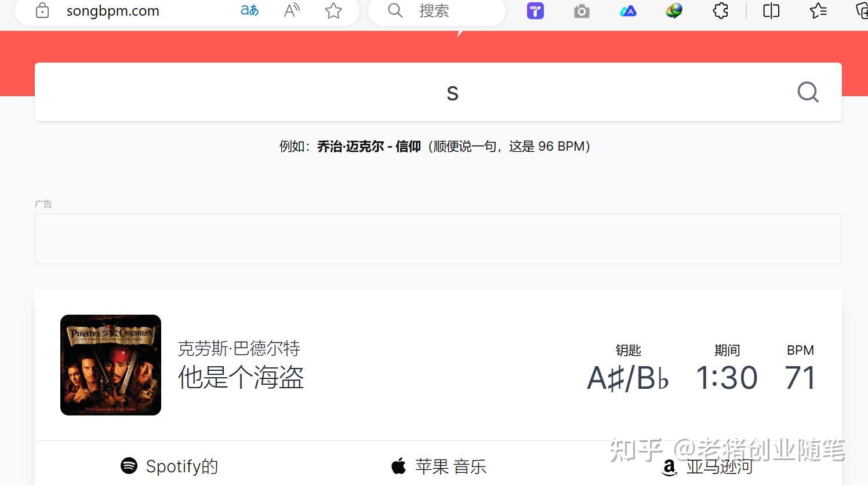Open the example song 乔治·迈克尔 - 信仰
The image size is (868, 485).
369,146
